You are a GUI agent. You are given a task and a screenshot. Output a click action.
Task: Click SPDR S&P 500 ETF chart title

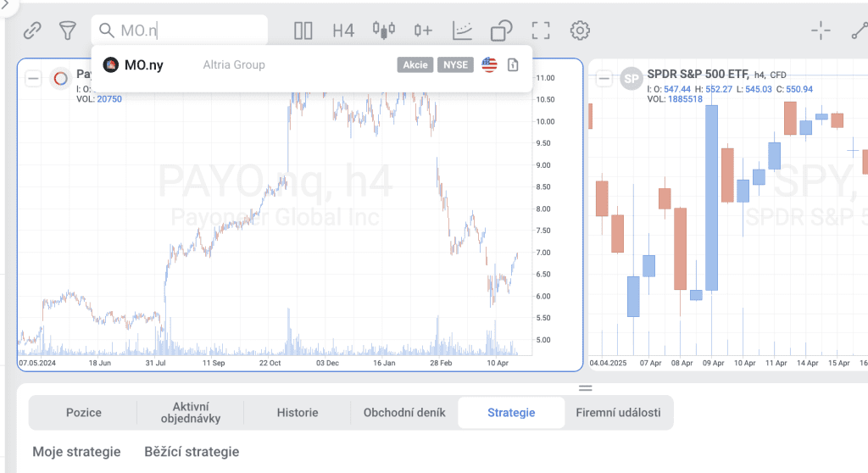(x=698, y=74)
